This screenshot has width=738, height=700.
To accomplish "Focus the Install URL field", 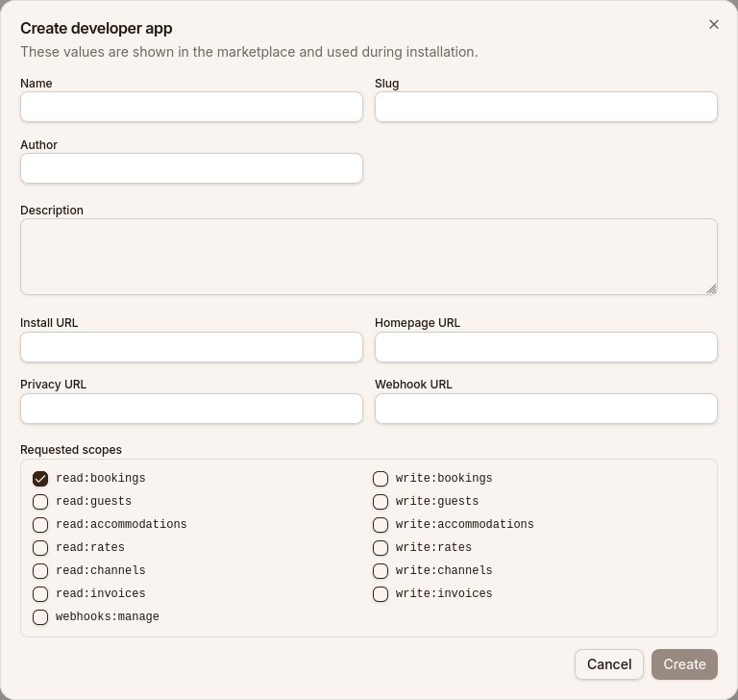I will pos(191,347).
